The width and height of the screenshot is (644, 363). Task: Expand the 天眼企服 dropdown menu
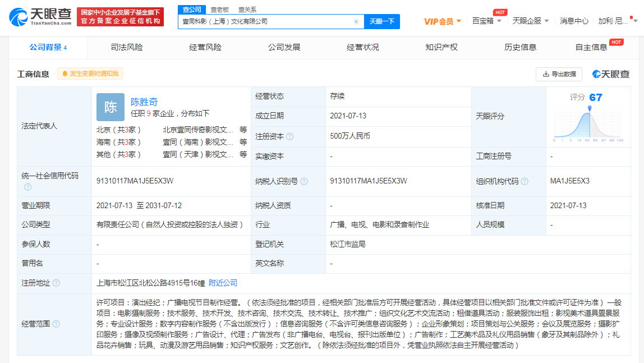click(x=530, y=21)
